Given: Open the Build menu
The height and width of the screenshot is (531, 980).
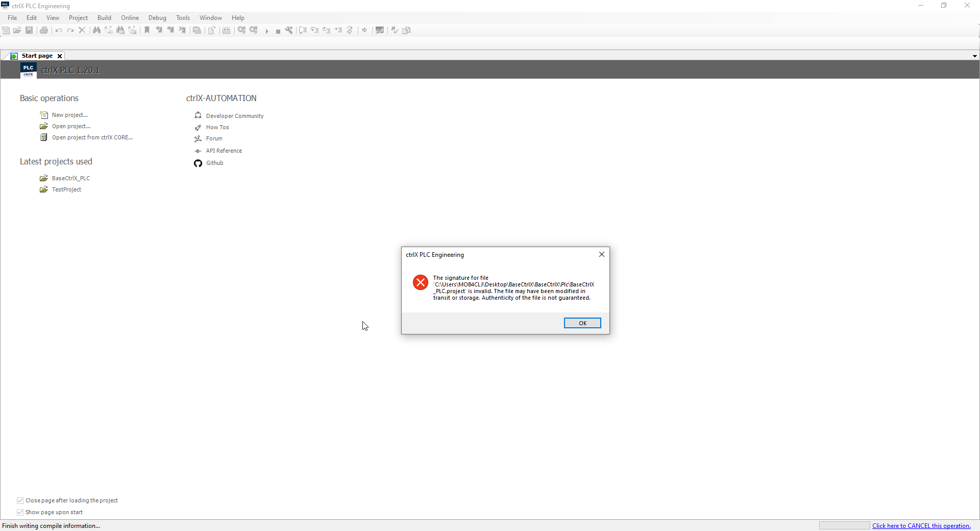Looking at the screenshot, I should point(104,18).
